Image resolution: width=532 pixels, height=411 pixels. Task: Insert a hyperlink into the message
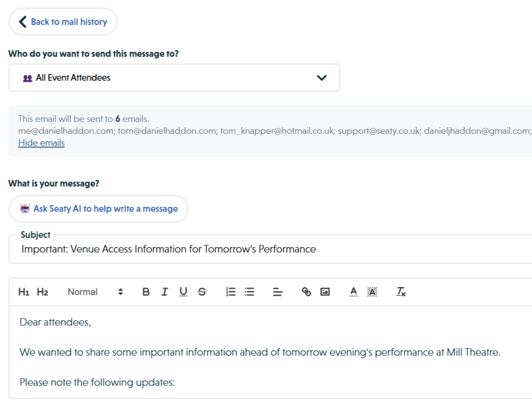(x=306, y=291)
